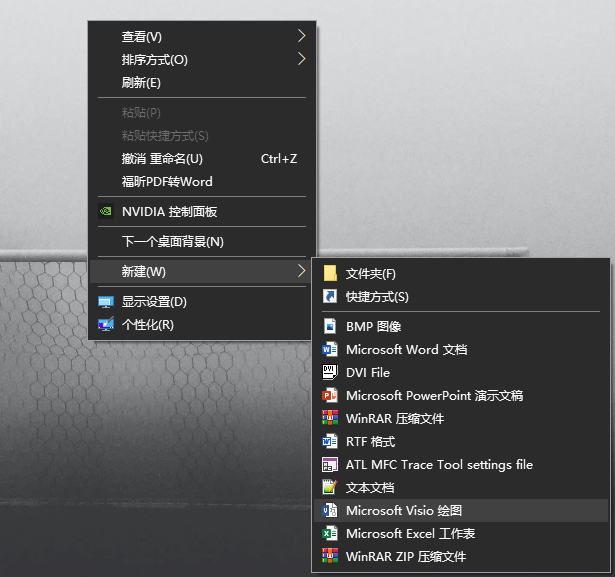This screenshot has height=577, width=615.
Task: Click the DVI File icon
Action: coord(330,372)
